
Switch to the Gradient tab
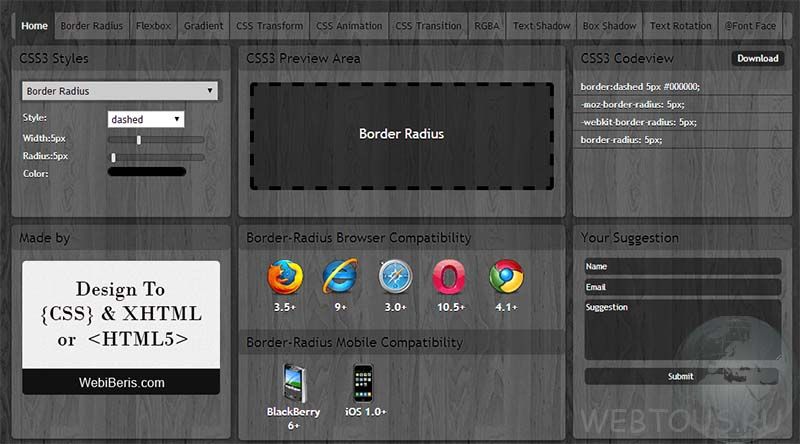(204, 26)
